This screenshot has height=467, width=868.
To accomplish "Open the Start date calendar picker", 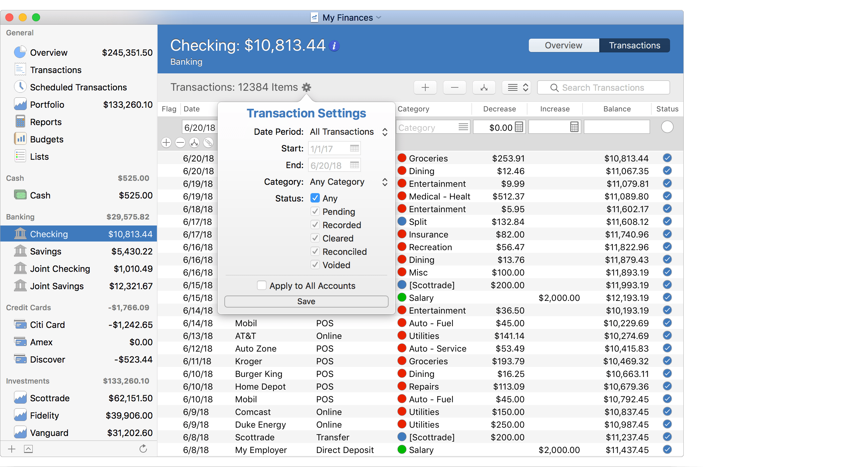I will (x=356, y=148).
